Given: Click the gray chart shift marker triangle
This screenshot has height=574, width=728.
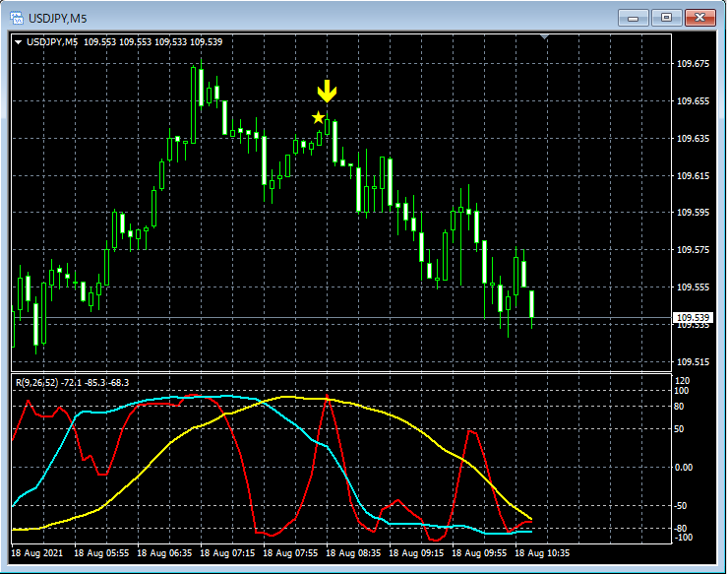Looking at the screenshot, I should [x=545, y=36].
